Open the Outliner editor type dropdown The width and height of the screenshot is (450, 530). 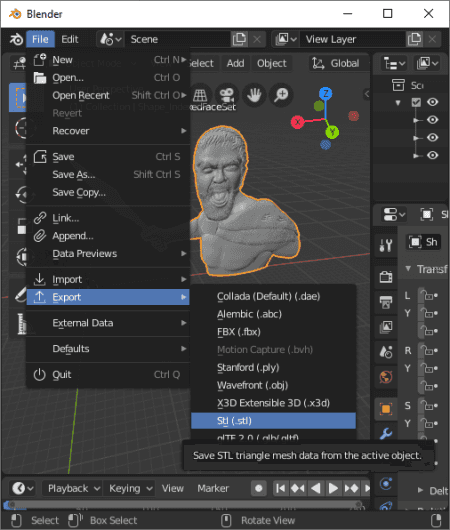(394, 63)
